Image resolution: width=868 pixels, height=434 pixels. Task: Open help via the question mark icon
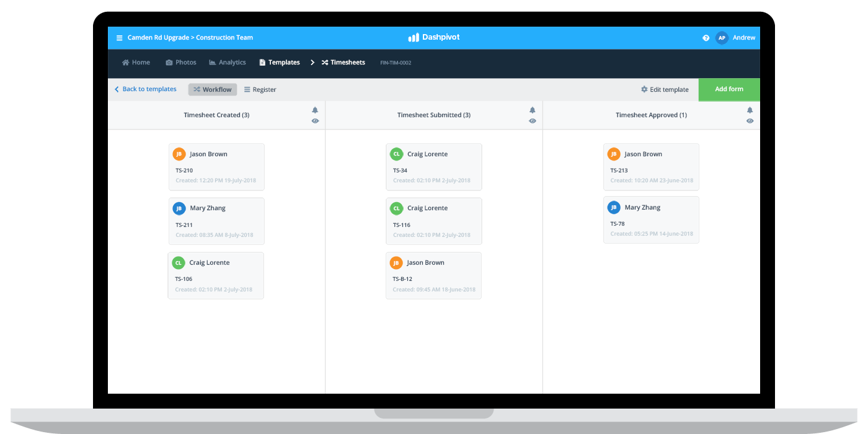(706, 37)
